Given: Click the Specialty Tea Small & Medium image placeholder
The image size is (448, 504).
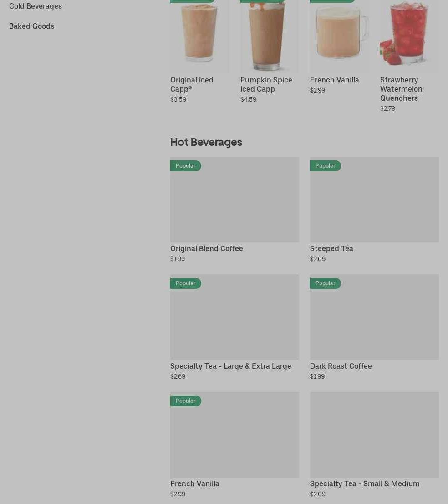Looking at the screenshot, I should point(374,435).
